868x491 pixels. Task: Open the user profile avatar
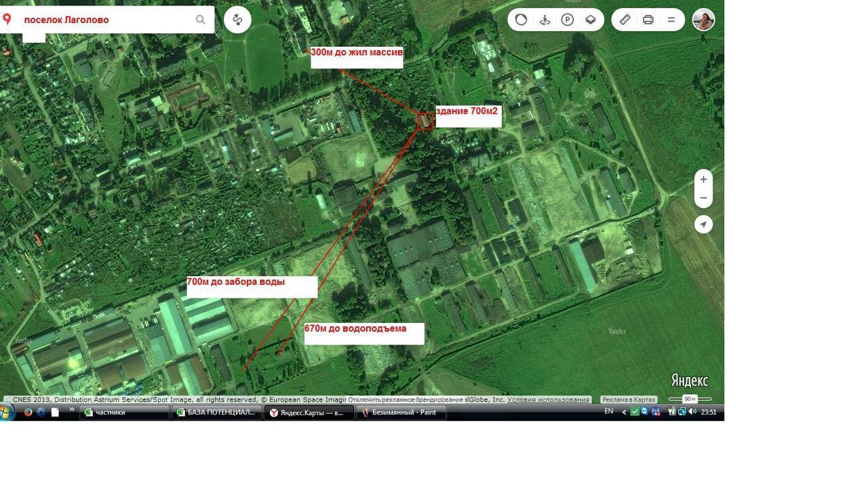click(704, 20)
